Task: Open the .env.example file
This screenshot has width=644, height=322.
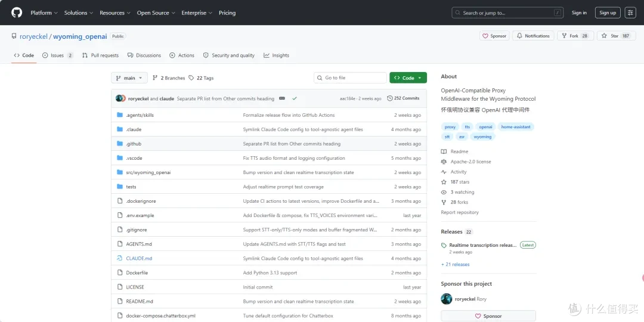Action: point(140,216)
